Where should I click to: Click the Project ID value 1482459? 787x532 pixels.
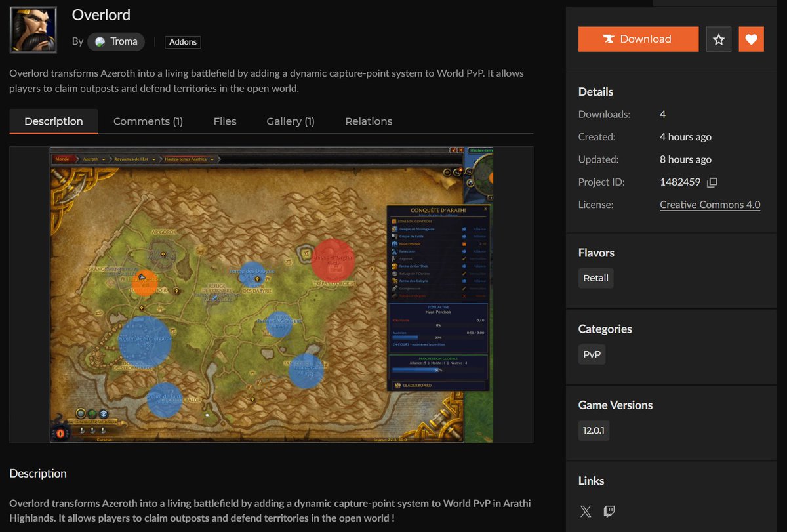pyautogui.click(x=680, y=182)
